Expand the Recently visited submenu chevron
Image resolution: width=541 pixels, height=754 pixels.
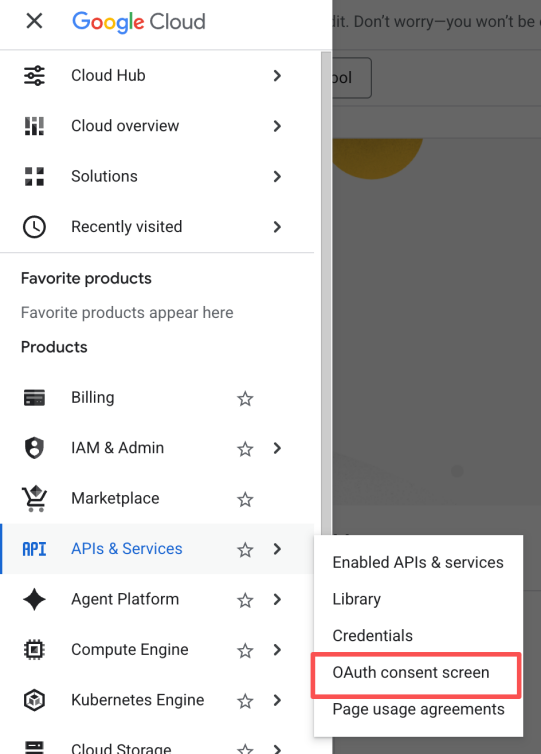tap(277, 227)
